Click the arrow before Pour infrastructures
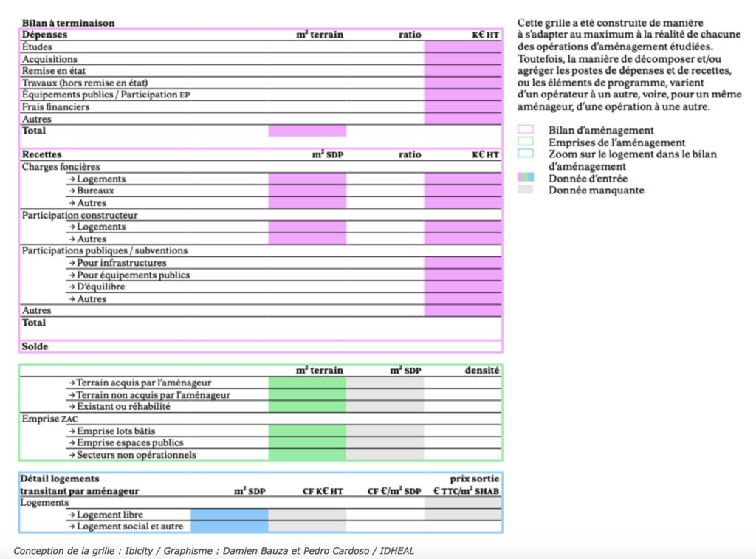 coord(72,263)
